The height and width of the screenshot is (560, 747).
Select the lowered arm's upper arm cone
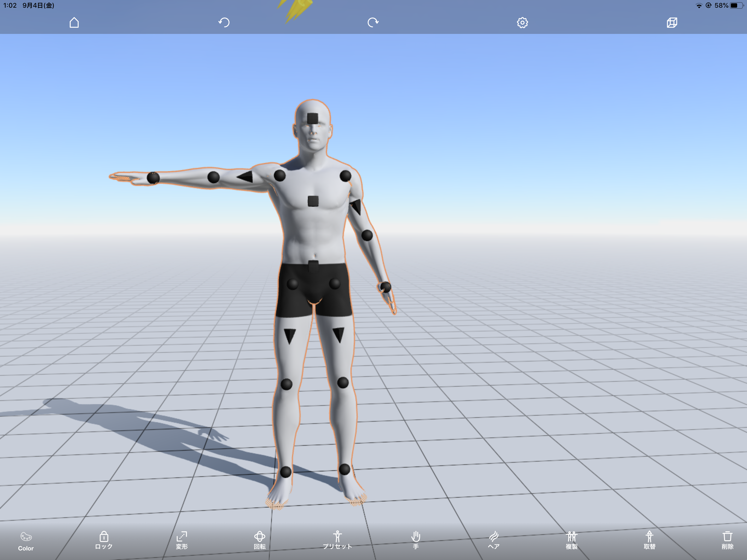coord(356,207)
